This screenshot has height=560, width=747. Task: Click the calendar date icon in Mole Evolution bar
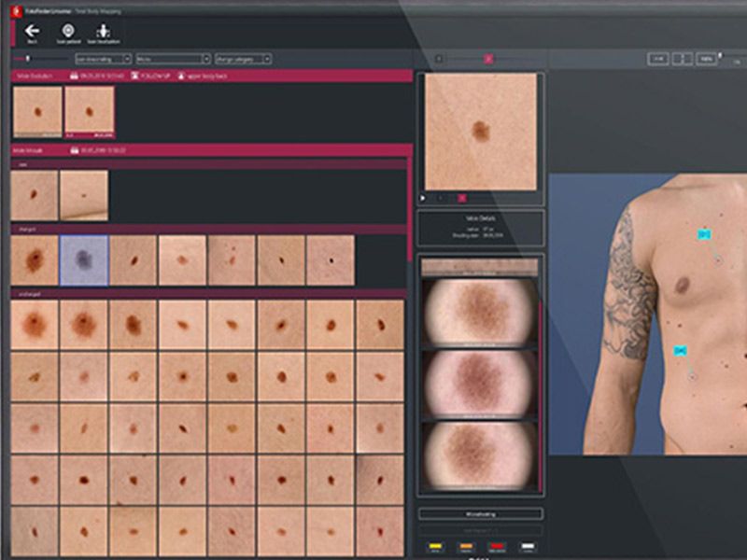point(74,74)
